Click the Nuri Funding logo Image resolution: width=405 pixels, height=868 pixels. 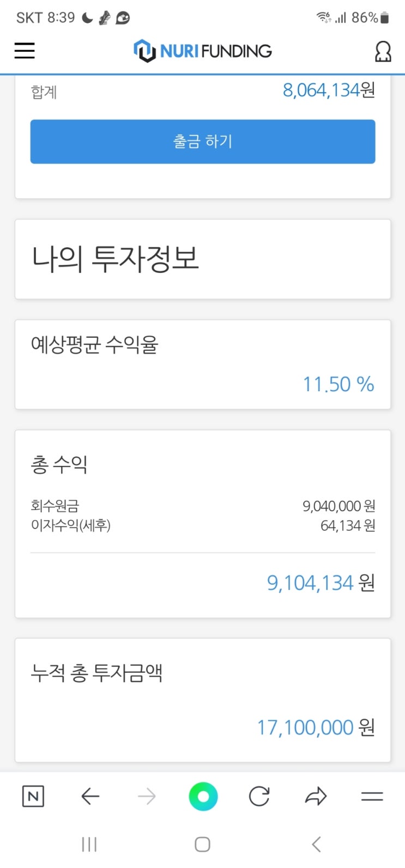pos(203,51)
